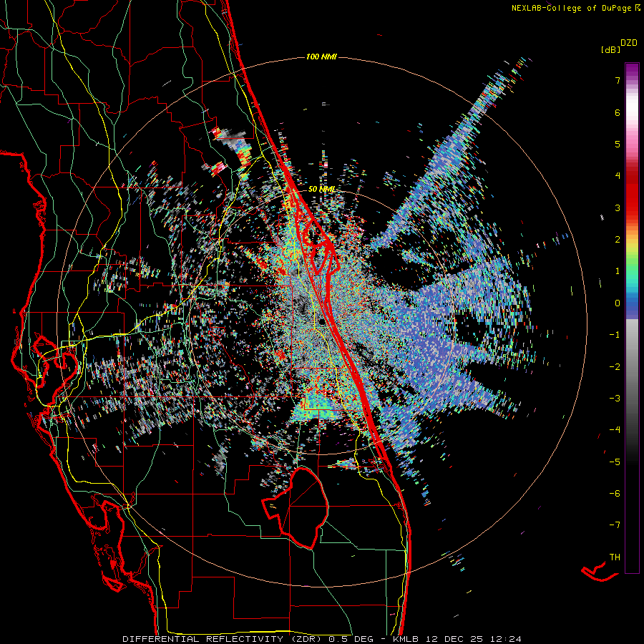Click the scale value -1
The width and height of the screenshot is (644, 644).
[x=615, y=335]
